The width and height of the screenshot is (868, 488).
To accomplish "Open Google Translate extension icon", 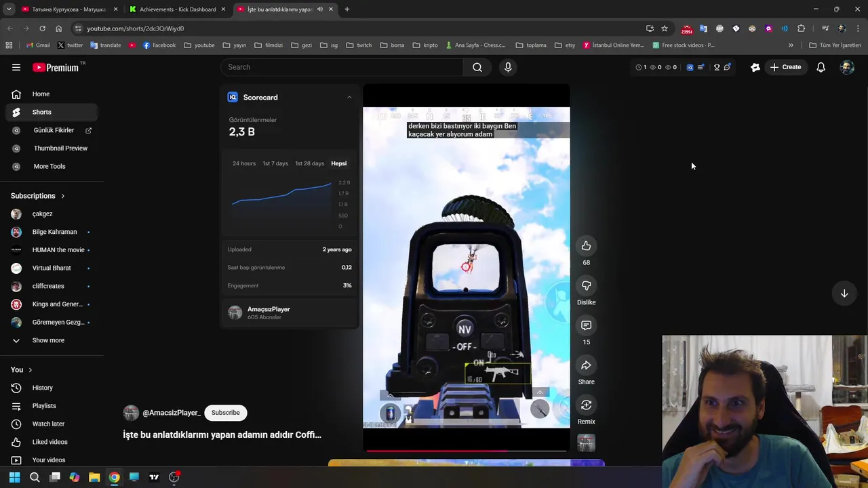I will 703,28.
